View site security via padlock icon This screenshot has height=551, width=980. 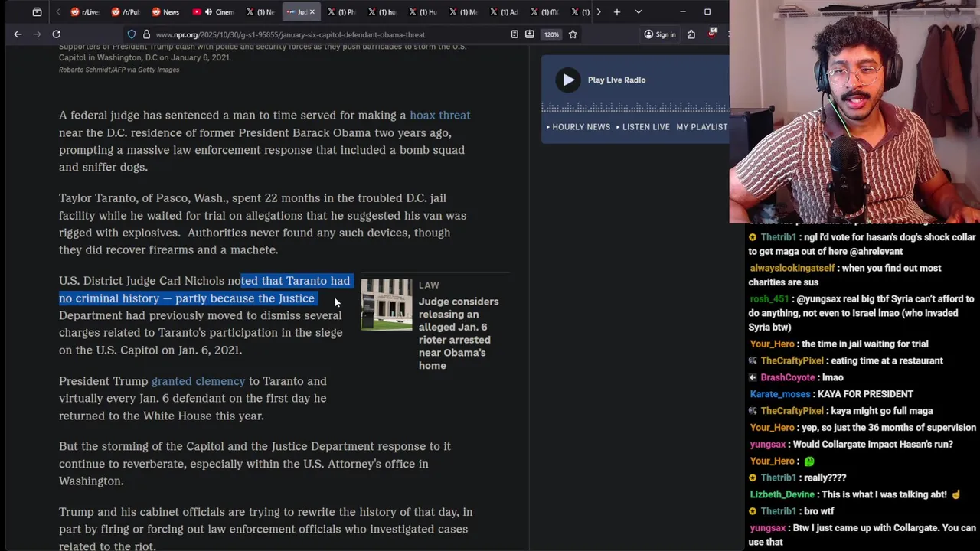[x=146, y=34]
